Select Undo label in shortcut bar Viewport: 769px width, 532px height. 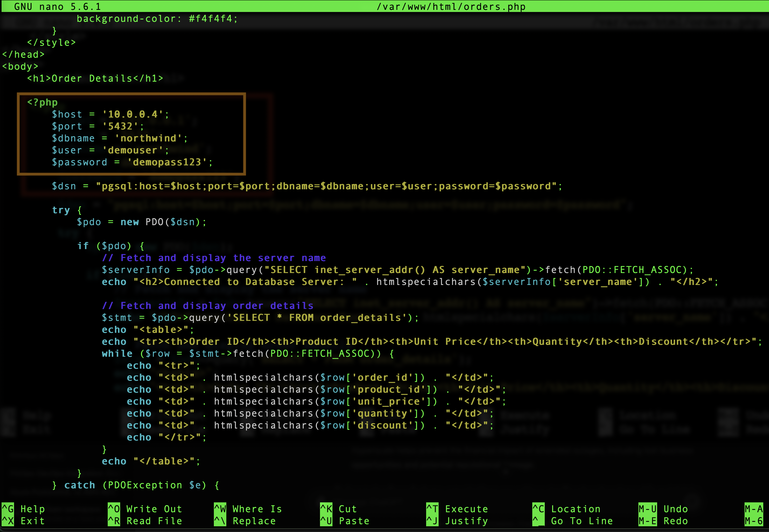[x=675, y=509]
